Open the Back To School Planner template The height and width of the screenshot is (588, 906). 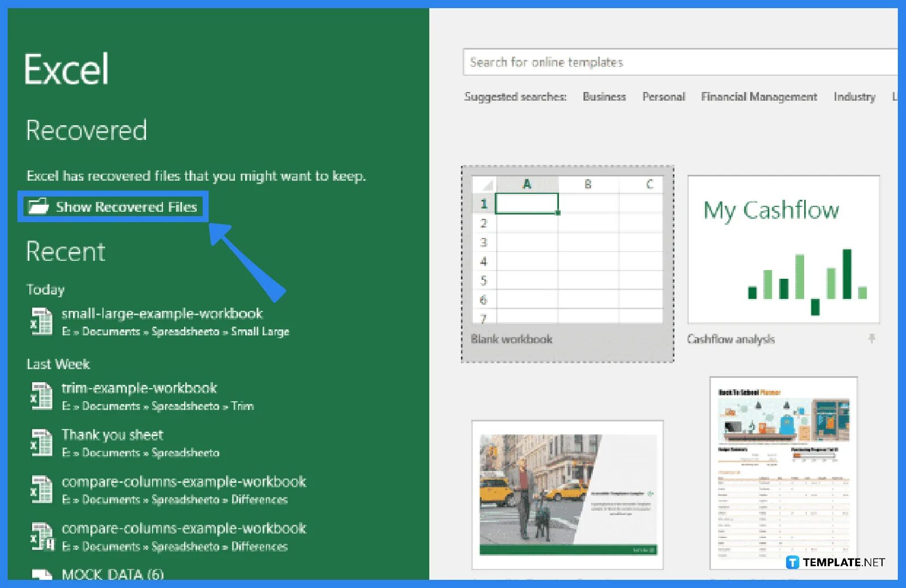(x=783, y=473)
